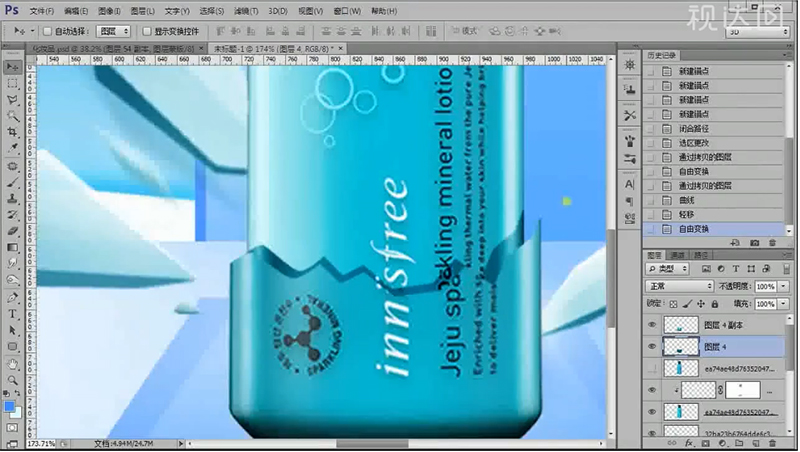
Task: Select the Spot Healing Brush tool
Action: coord(12,166)
